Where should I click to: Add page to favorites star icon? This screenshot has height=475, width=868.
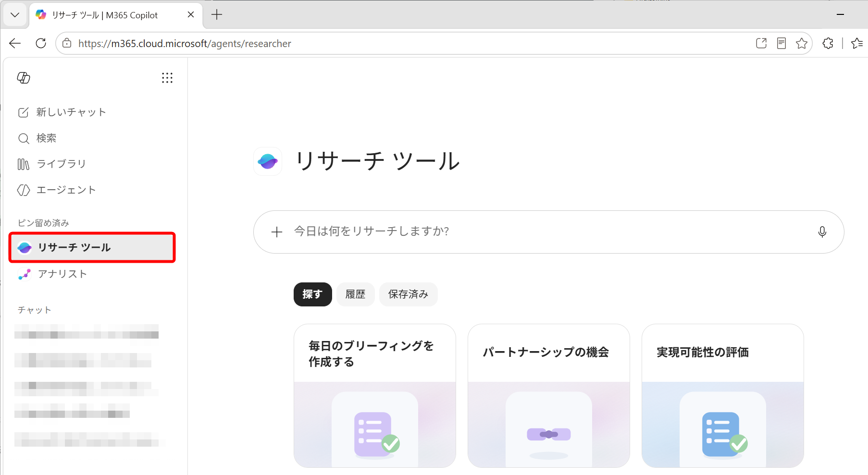click(x=802, y=43)
